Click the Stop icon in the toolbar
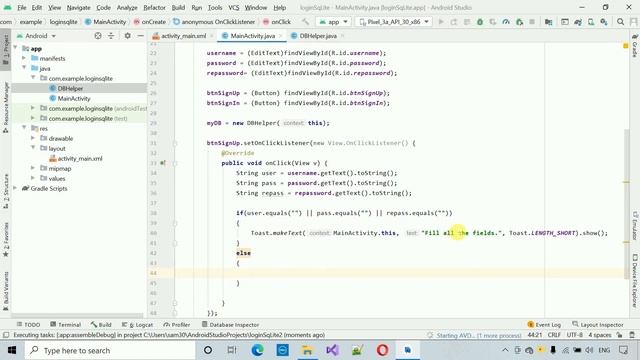 [532, 22]
